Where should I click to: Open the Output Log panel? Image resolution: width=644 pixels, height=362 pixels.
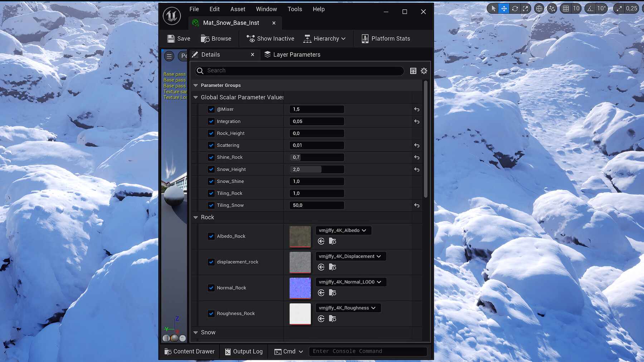tap(244, 351)
